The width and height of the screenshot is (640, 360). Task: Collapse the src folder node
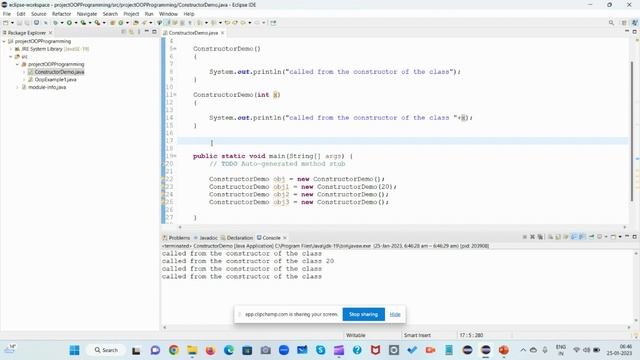point(11,57)
